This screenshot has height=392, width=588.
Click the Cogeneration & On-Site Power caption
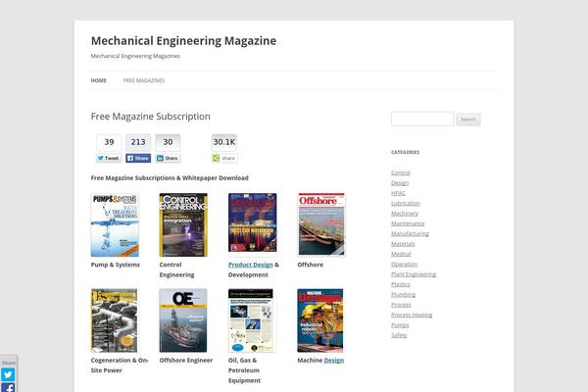point(120,365)
